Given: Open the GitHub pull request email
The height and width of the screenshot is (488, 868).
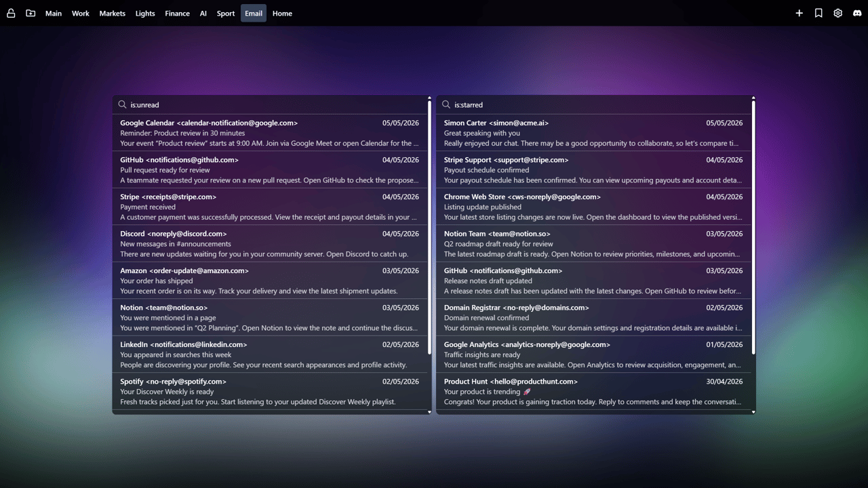Looking at the screenshot, I should pos(270,169).
